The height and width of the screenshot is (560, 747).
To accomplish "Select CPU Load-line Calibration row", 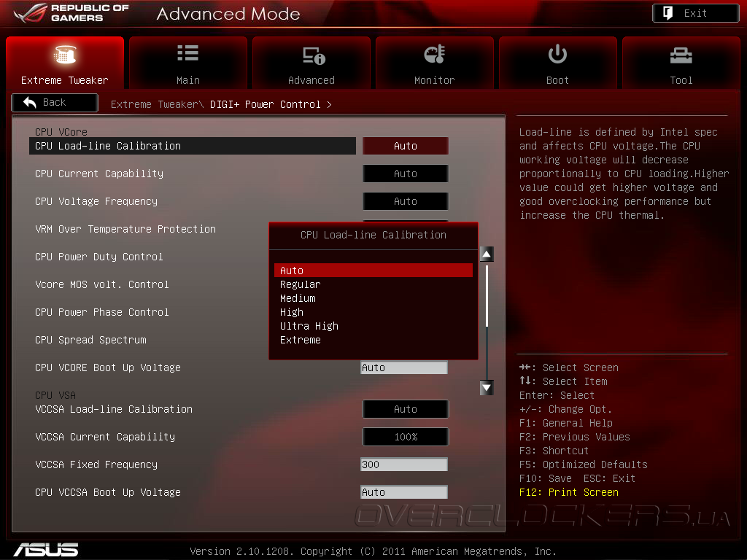I will pos(193,146).
